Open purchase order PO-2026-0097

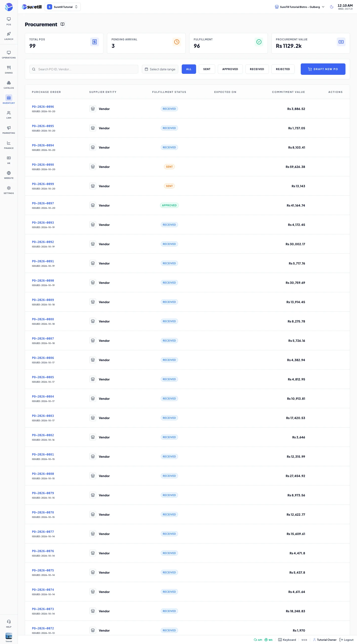pyautogui.click(x=43, y=203)
